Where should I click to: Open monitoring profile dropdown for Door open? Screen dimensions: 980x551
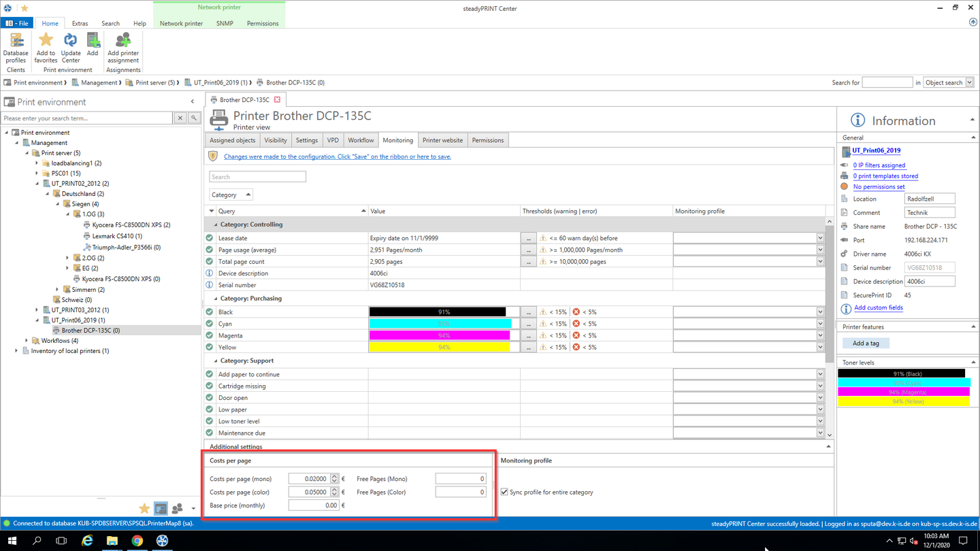click(820, 398)
